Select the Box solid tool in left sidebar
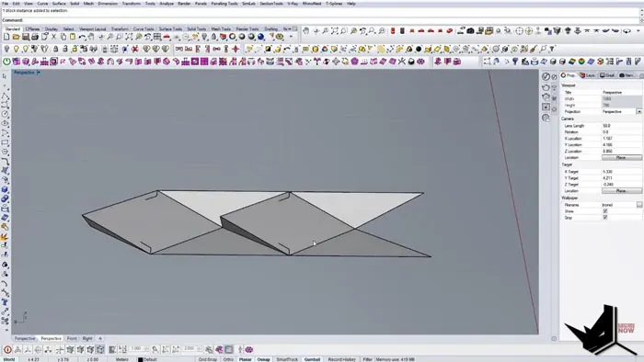Viewport: 644px width, 362px height. [5, 190]
